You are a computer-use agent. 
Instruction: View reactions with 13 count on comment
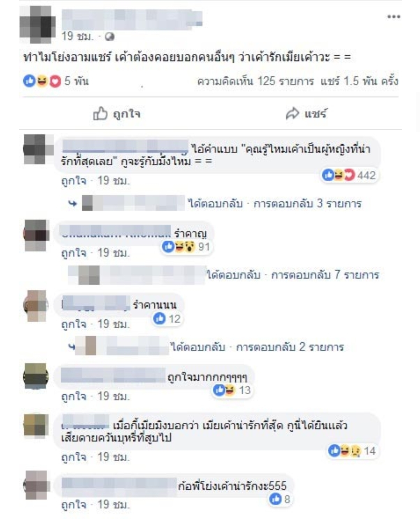pos(232,390)
